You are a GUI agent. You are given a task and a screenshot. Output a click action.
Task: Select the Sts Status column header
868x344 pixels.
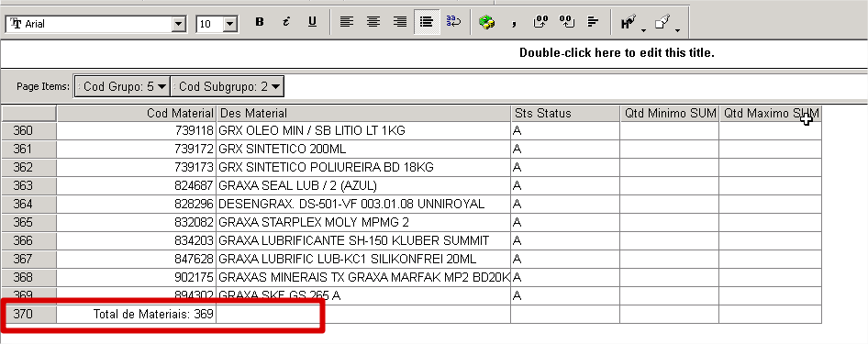(x=565, y=114)
